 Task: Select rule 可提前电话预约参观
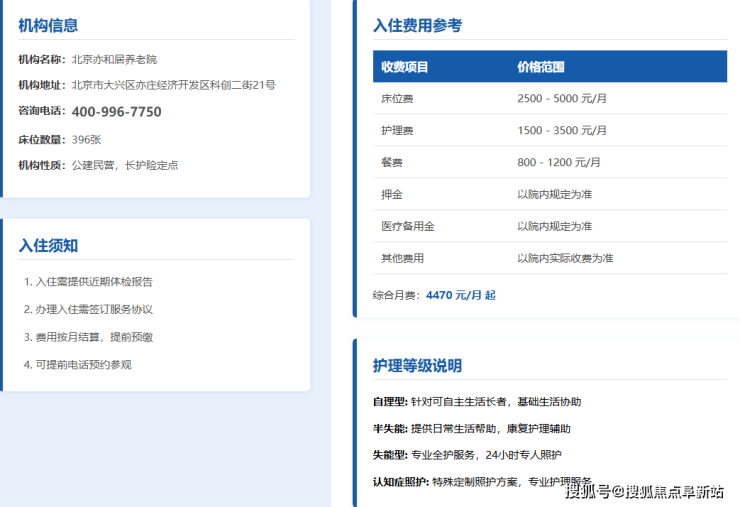(x=84, y=365)
